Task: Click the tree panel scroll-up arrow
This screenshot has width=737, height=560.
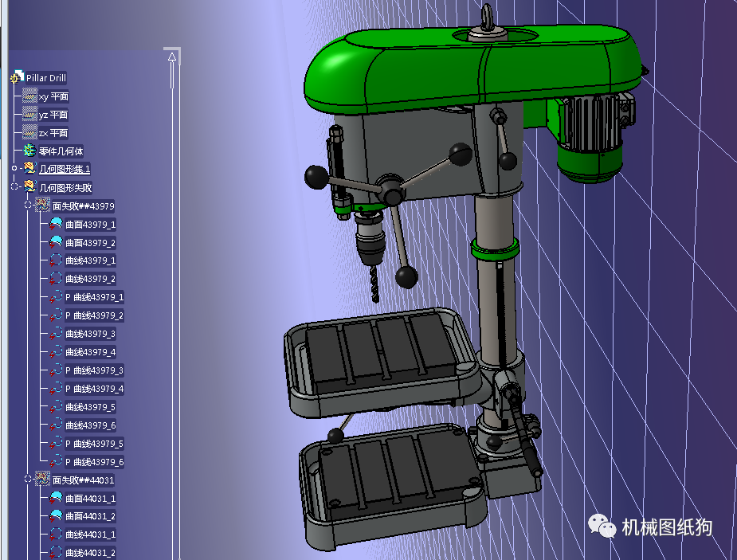Action: tap(172, 57)
